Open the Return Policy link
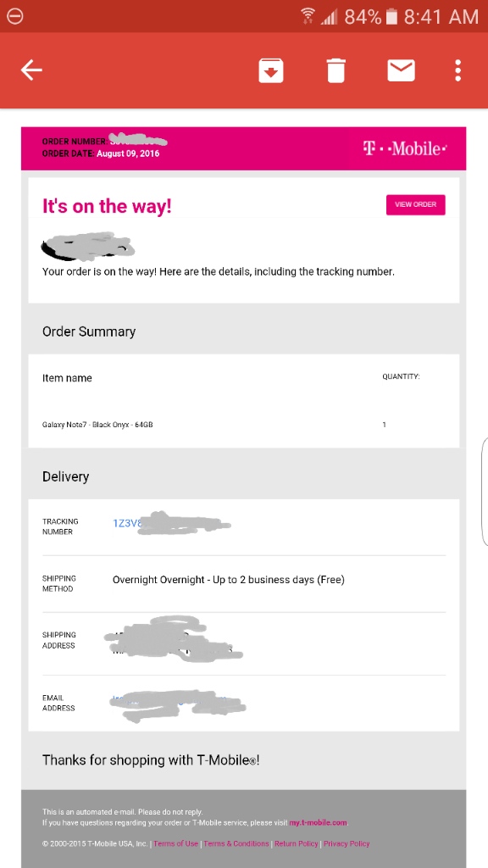This screenshot has height=868, width=488. pos(297,843)
